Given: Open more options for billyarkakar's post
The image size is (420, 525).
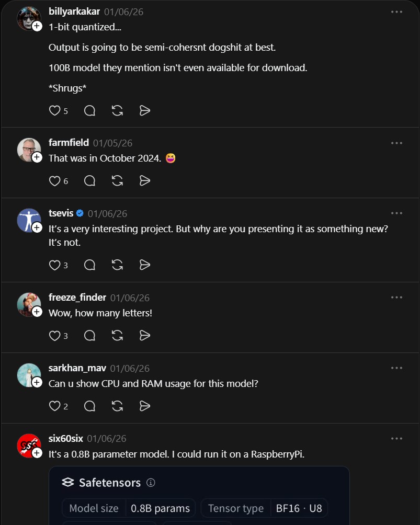Looking at the screenshot, I should (396, 12).
